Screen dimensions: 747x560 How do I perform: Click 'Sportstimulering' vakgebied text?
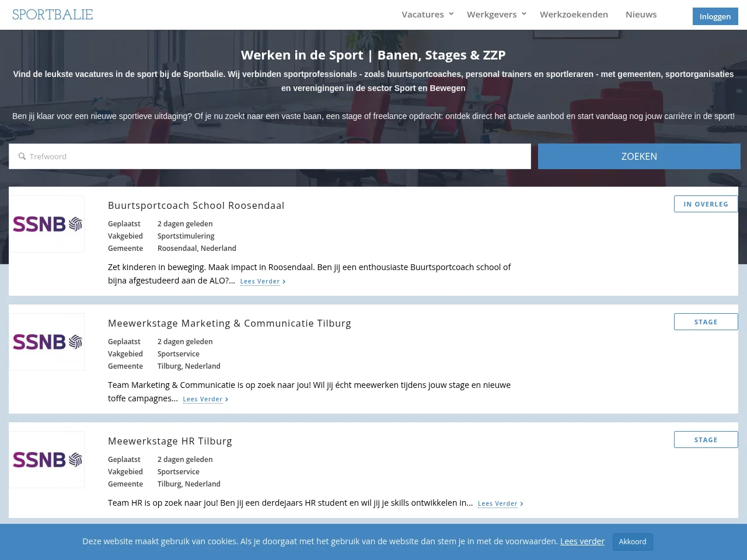[x=186, y=236]
